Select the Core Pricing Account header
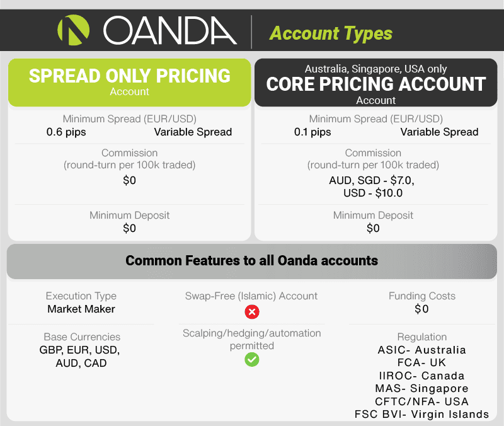 375,83
